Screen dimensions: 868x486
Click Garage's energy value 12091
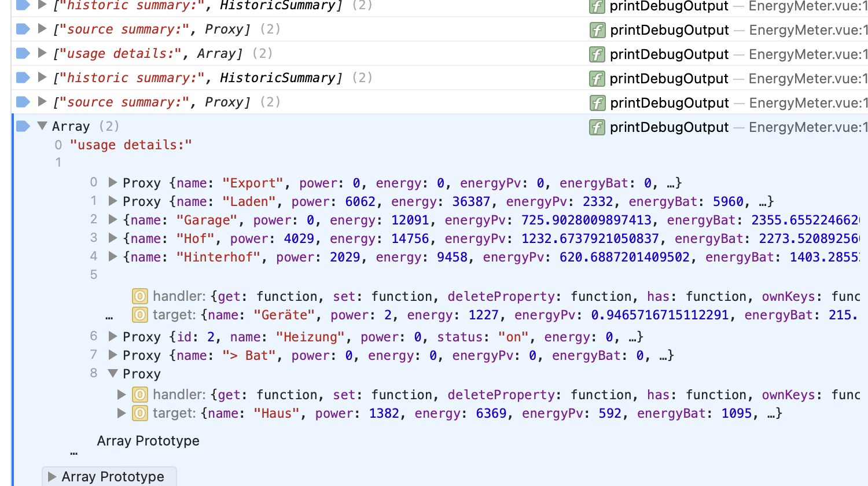[x=410, y=220]
